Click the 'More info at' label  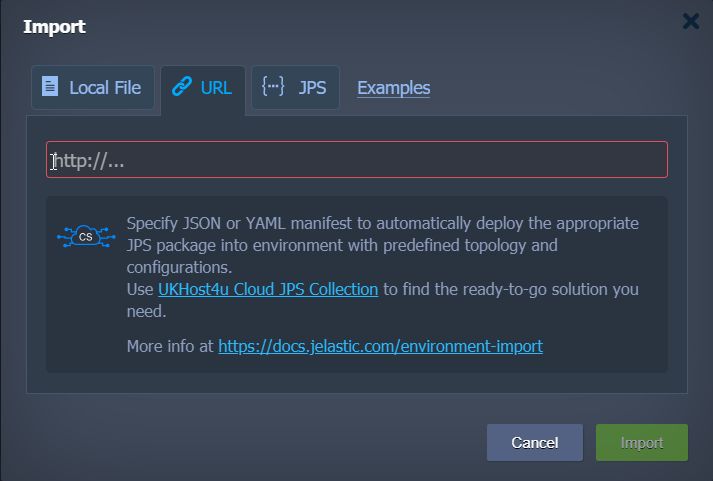pyautogui.click(x=170, y=346)
